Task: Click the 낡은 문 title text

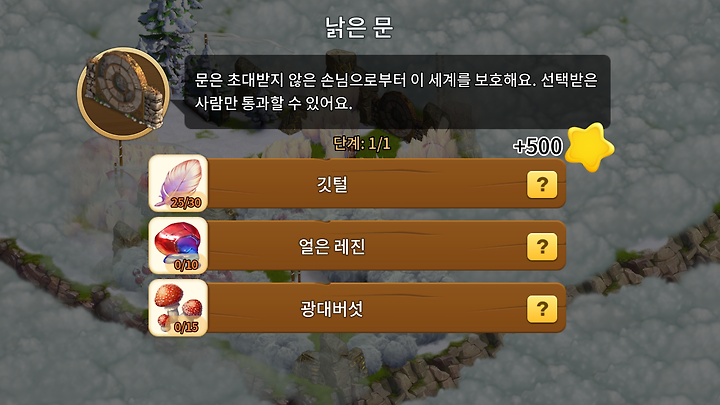Action: [359, 28]
